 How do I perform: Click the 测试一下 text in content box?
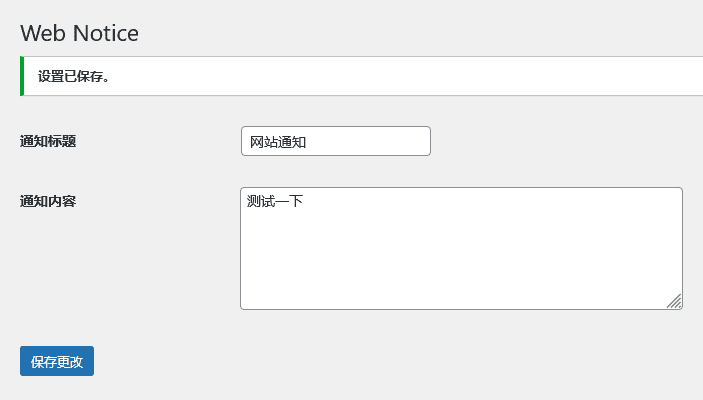tap(275, 202)
